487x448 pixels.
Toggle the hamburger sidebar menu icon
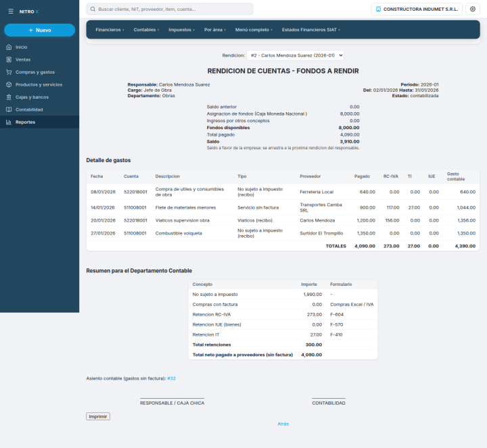11,11
